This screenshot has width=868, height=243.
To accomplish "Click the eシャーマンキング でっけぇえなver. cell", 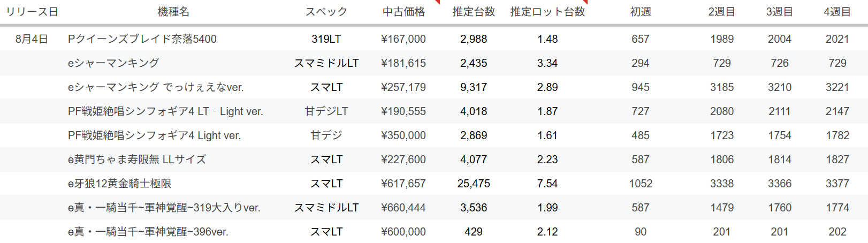I will pyautogui.click(x=156, y=87).
